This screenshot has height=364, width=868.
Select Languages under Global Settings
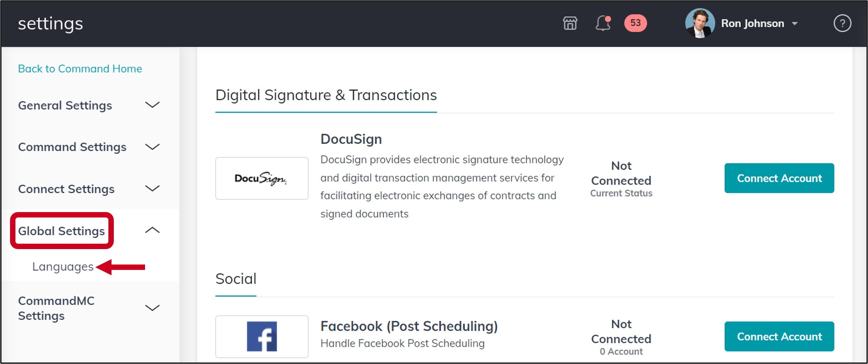pos(63,266)
